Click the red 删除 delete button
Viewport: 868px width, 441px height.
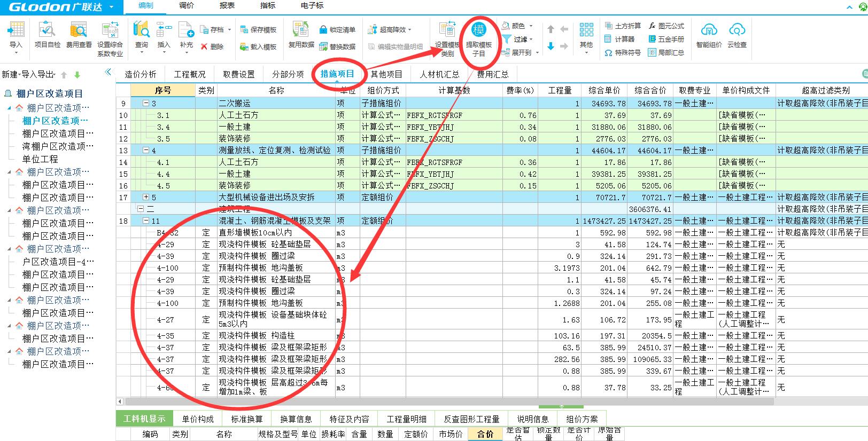(212, 46)
